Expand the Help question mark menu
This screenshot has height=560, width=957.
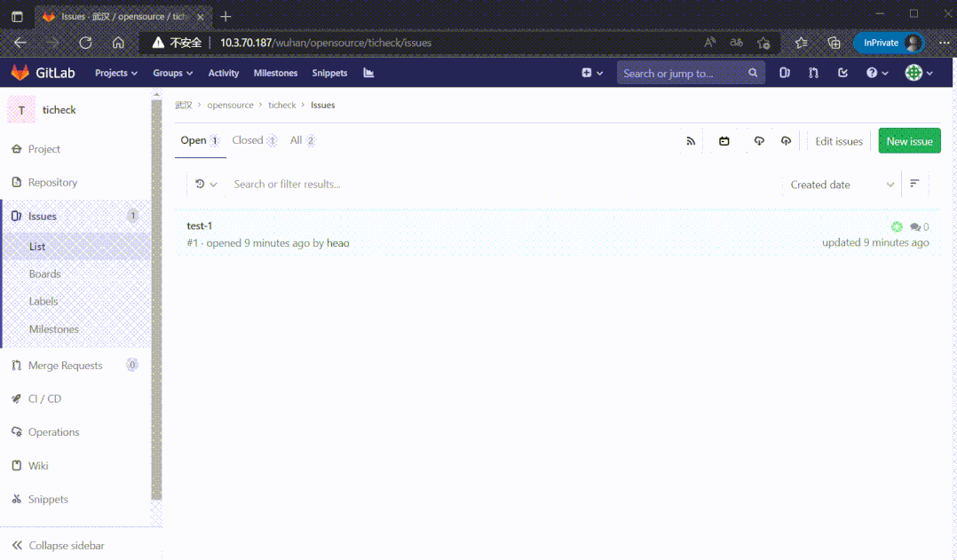(x=877, y=73)
